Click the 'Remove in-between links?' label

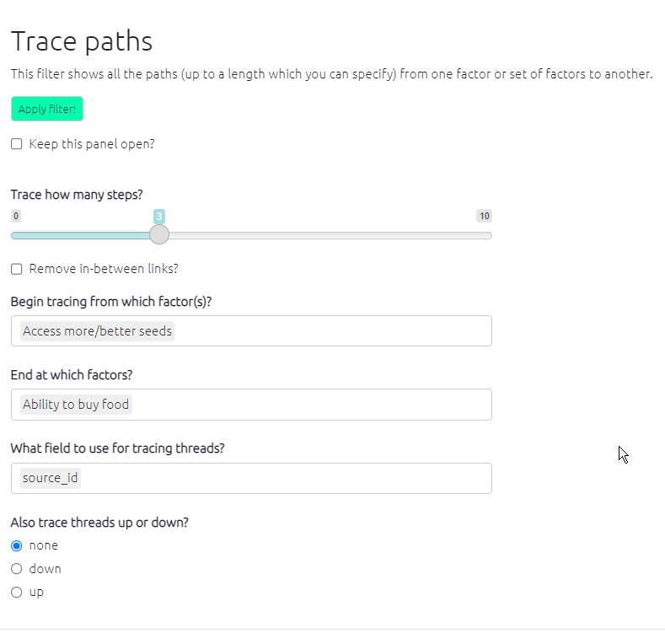104,269
